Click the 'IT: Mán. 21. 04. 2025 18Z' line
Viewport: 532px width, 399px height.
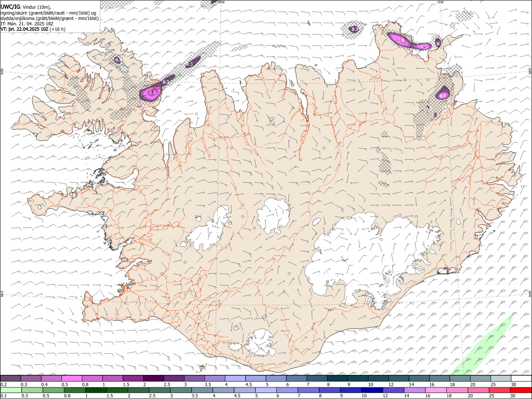coord(27,24)
